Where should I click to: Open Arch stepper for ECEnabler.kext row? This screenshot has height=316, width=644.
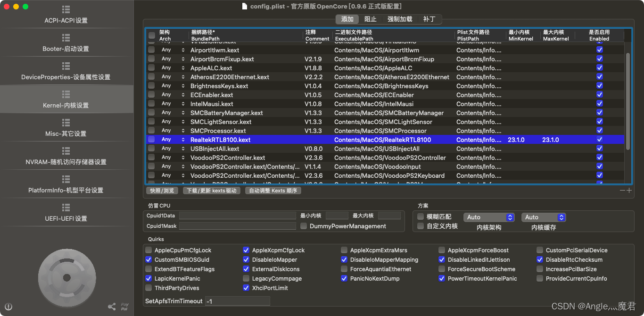click(x=183, y=95)
